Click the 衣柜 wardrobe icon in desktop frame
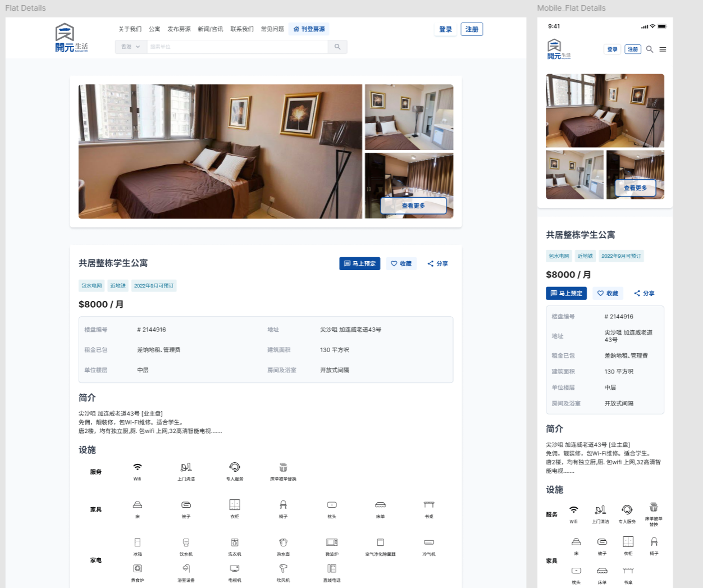 (235, 504)
